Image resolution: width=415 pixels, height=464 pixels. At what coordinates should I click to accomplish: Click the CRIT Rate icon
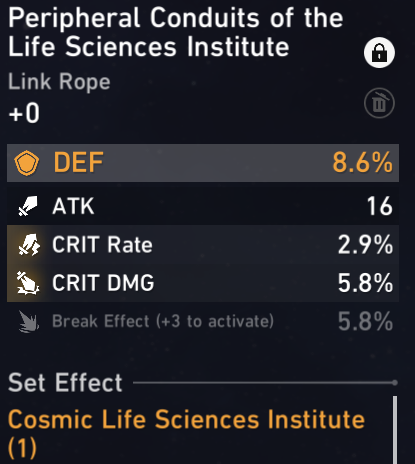29,245
